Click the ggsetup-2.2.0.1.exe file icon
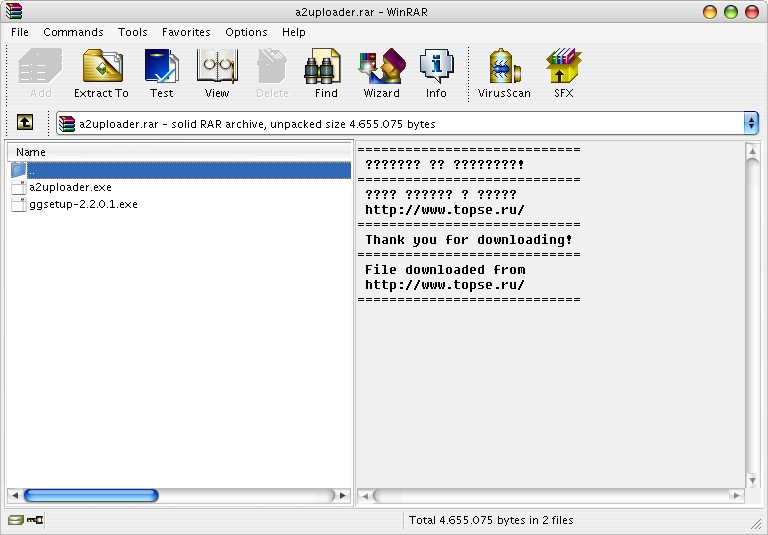 click(19, 205)
